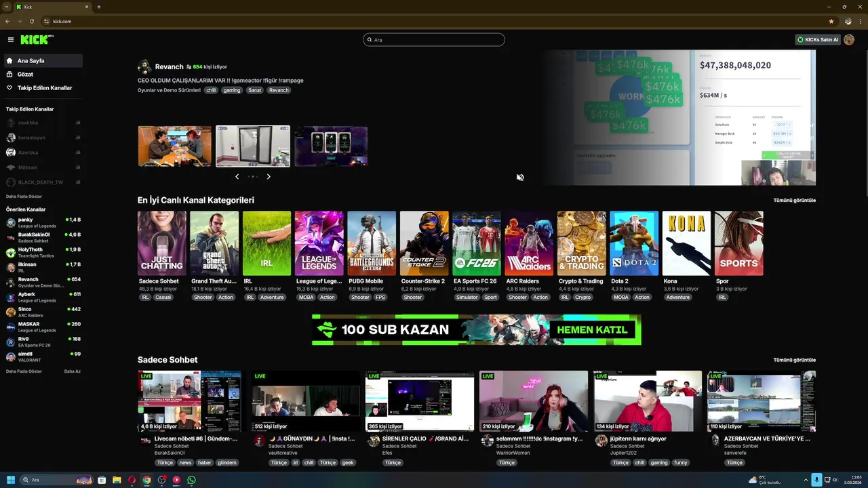The width and height of the screenshot is (868, 488).
Task: Open a new browser tab
Action: point(99,7)
